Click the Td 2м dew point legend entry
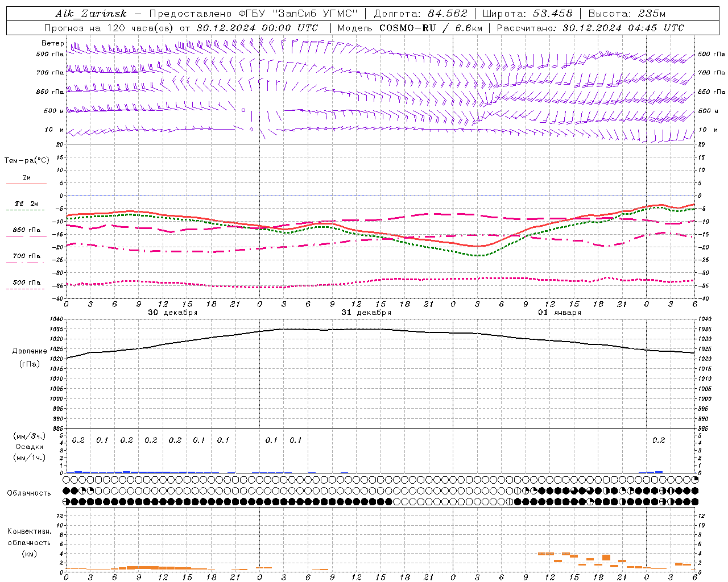728x582 pixels. [x=26, y=203]
